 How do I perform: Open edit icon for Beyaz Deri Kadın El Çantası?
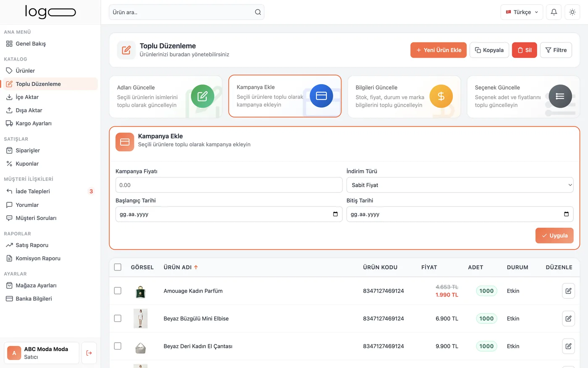click(x=568, y=346)
